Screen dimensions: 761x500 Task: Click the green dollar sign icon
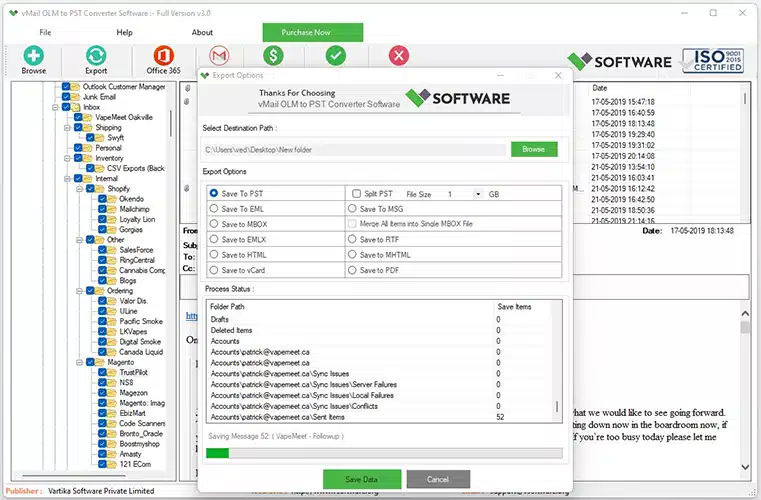(x=273, y=56)
